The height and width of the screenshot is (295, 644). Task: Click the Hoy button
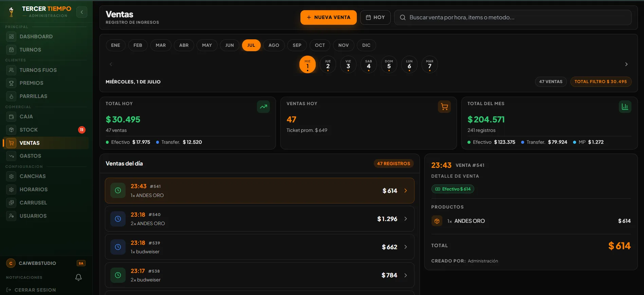tap(375, 17)
